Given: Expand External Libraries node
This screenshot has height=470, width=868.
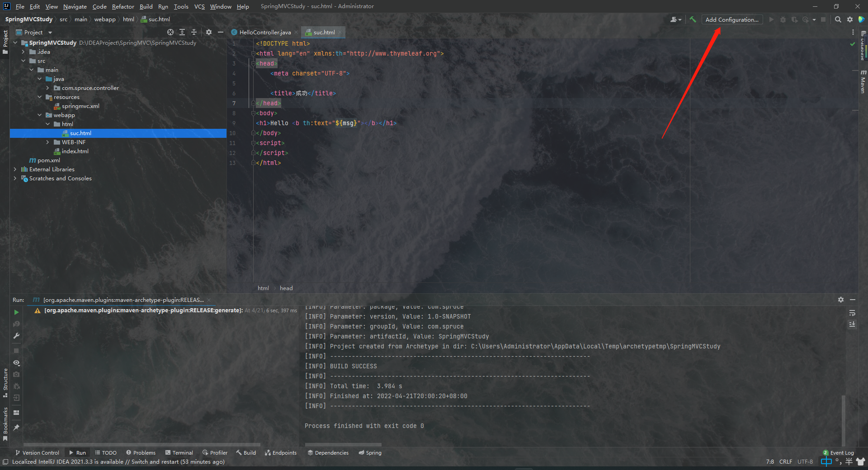Looking at the screenshot, I should (x=15, y=169).
